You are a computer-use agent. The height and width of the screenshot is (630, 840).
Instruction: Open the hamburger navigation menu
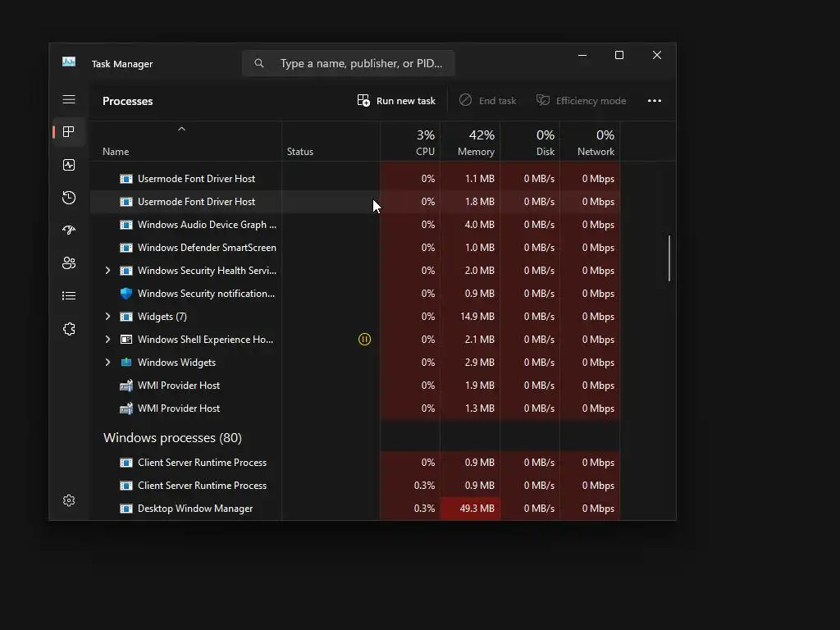pos(69,99)
